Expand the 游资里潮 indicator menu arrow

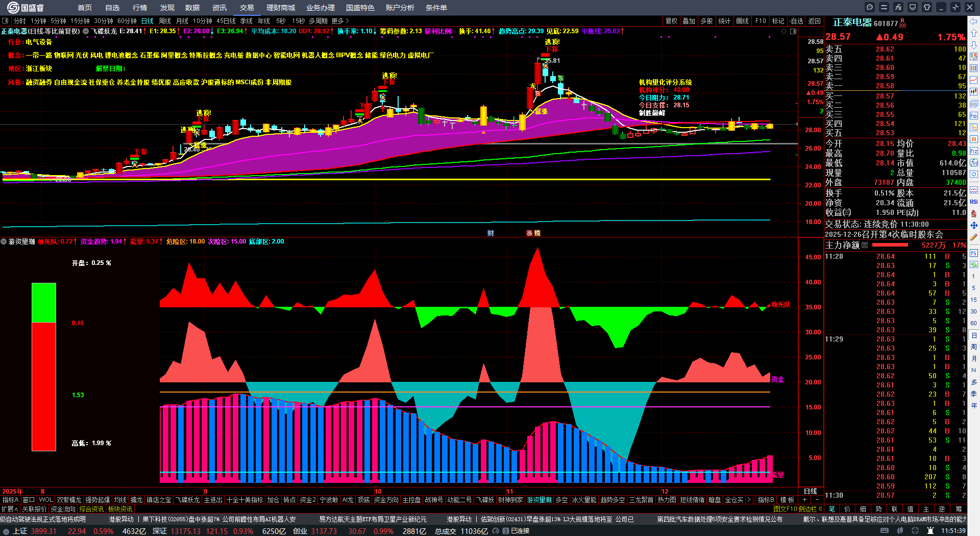pyautogui.click(x=4, y=241)
